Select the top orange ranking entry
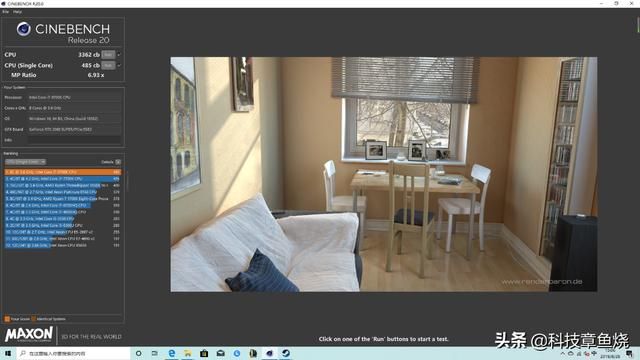This screenshot has width=640, height=360. [63, 172]
